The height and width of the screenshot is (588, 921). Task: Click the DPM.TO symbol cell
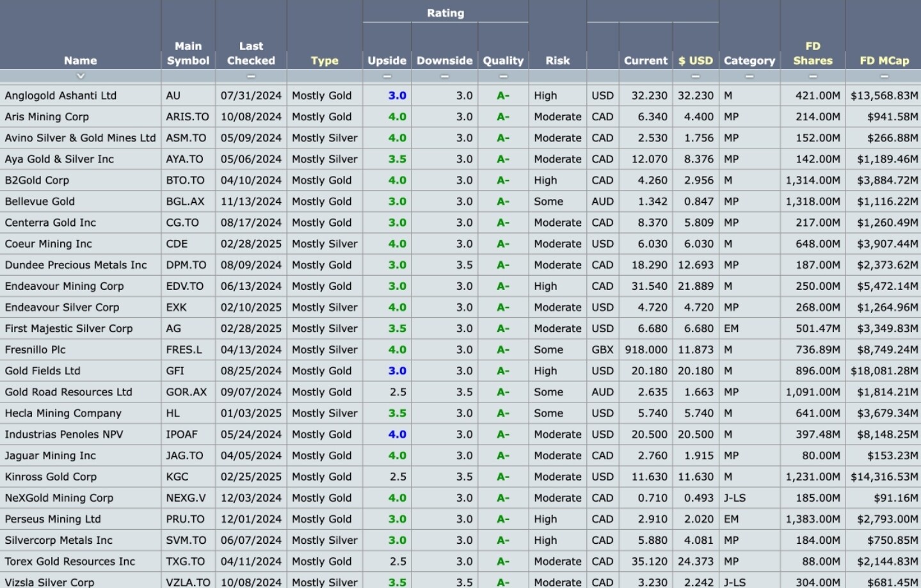coord(186,265)
